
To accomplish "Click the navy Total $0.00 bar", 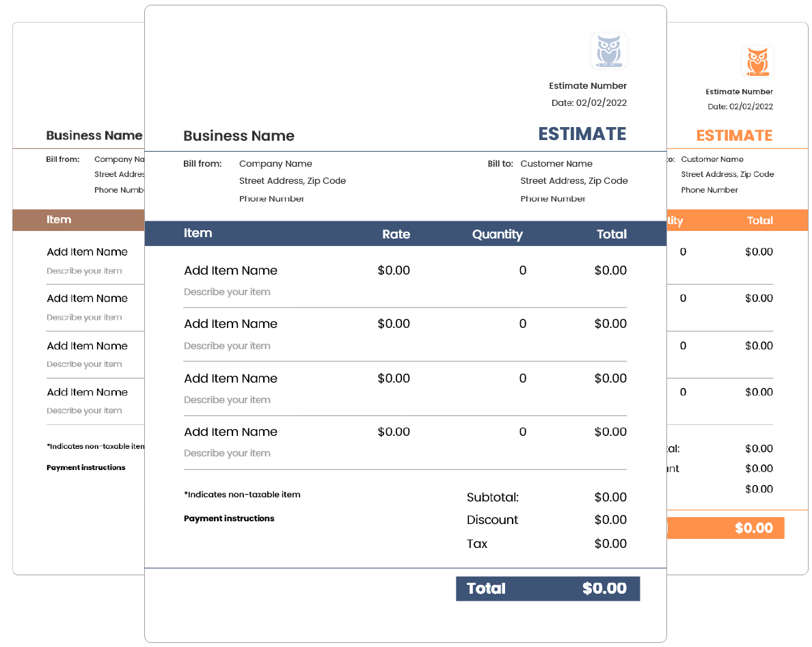I will (x=547, y=589).
